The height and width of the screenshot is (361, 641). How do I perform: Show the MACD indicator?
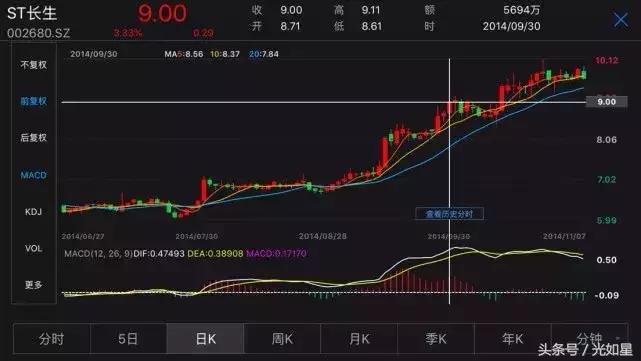pyautogui.click(x=34, y=175)
